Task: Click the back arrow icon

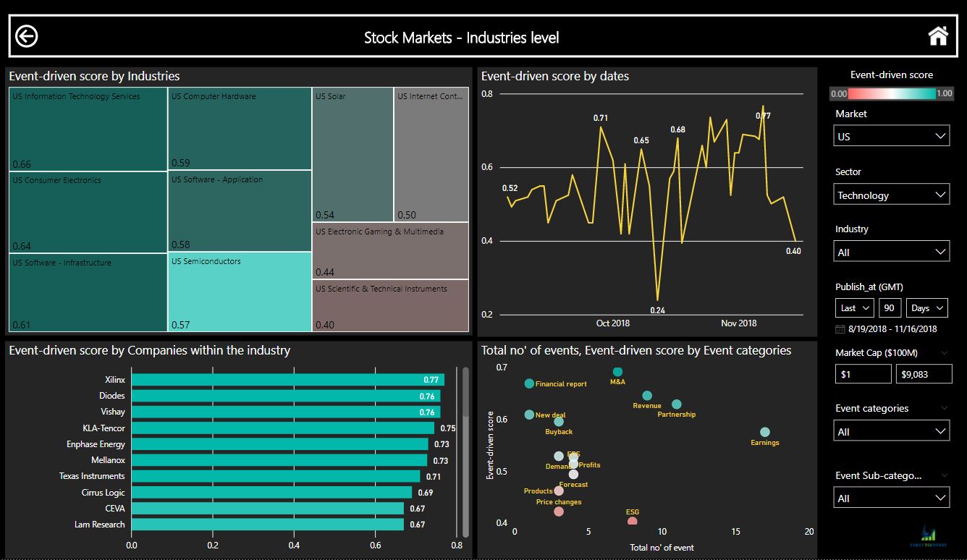Action: click(27, 36)
